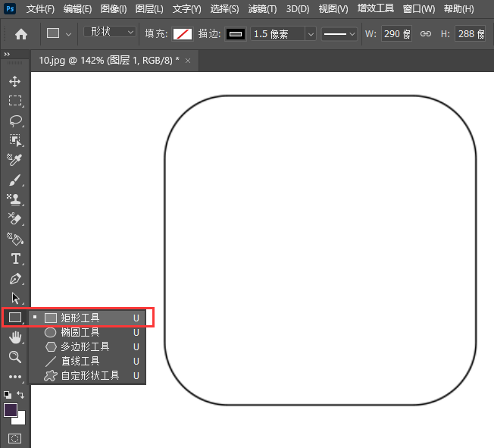Select the Zoom magnifier tool
This screenshot has height=448, width=494.
pyautogui.click(x=14, y=356)
